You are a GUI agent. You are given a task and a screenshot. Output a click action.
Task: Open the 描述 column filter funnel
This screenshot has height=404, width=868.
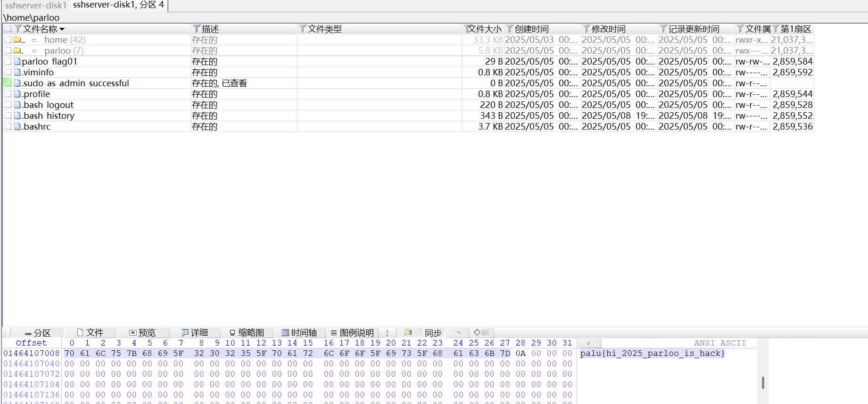pos(197,29)
